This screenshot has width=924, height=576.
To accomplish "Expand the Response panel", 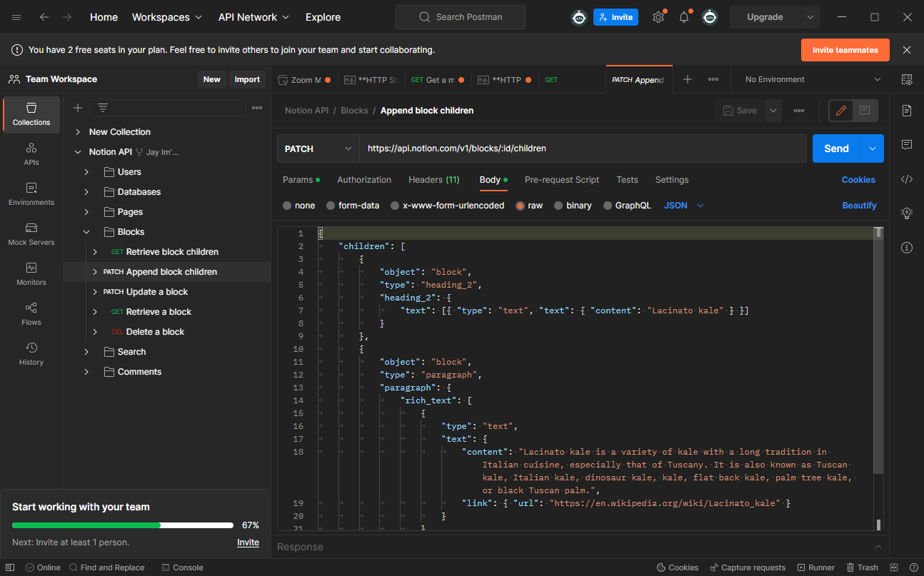I will click(878, 547).
